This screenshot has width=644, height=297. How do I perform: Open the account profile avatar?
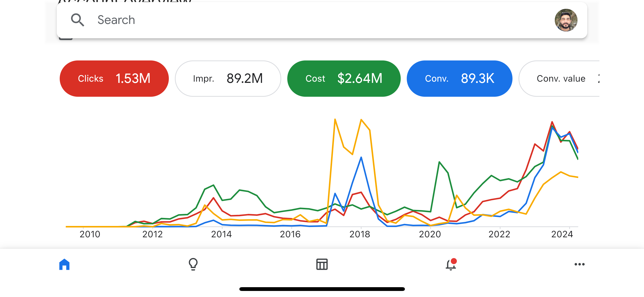pos(566,20)
